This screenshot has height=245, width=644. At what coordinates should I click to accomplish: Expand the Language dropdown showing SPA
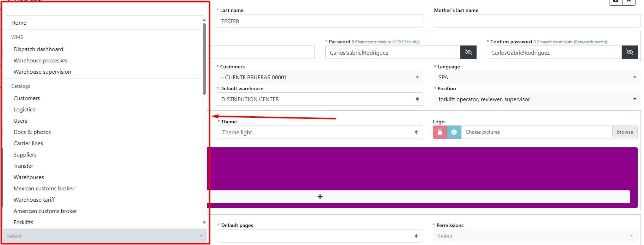click(537, 78)
